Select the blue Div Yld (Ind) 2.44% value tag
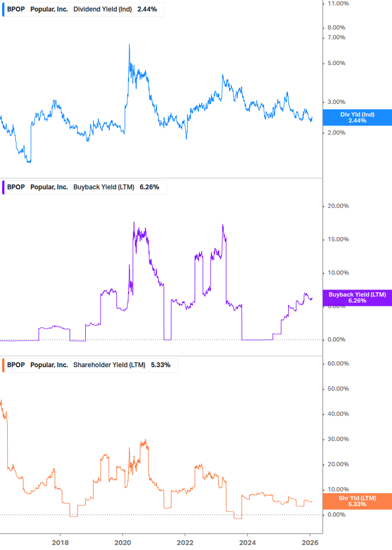 (357, 118)
